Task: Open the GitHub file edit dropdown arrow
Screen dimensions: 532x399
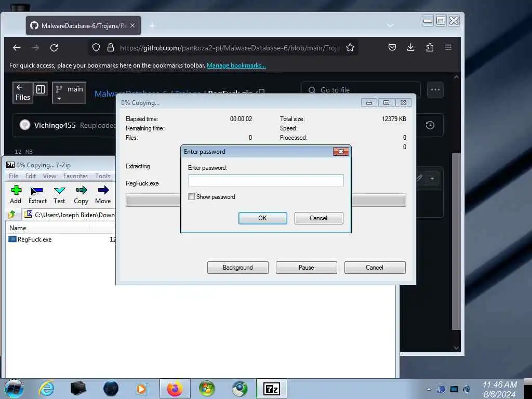Action: pos(432,179)
